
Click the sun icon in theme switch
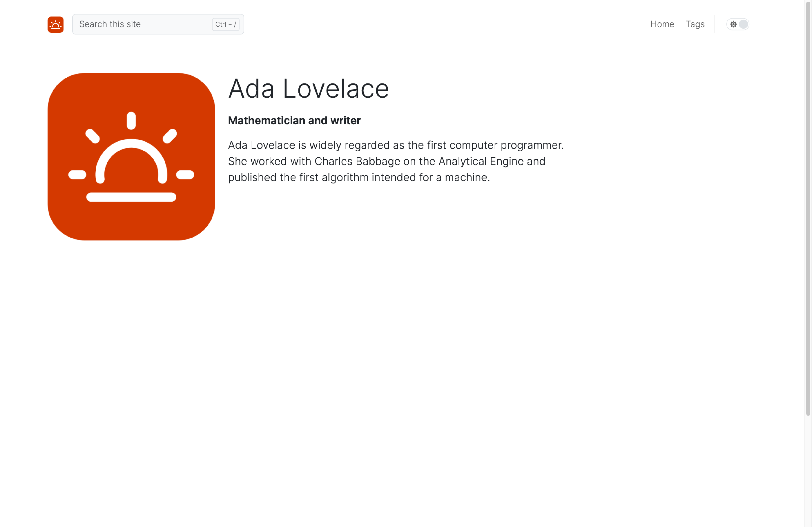click(733, 24)
